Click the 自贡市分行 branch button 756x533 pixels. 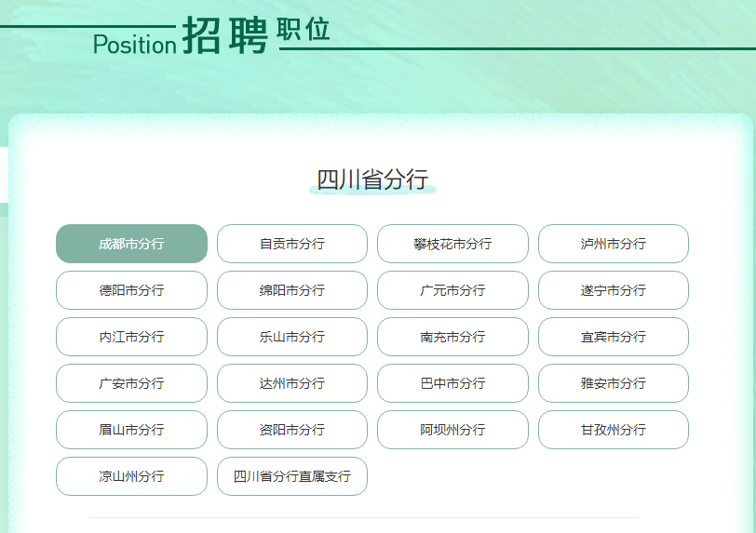292,244
